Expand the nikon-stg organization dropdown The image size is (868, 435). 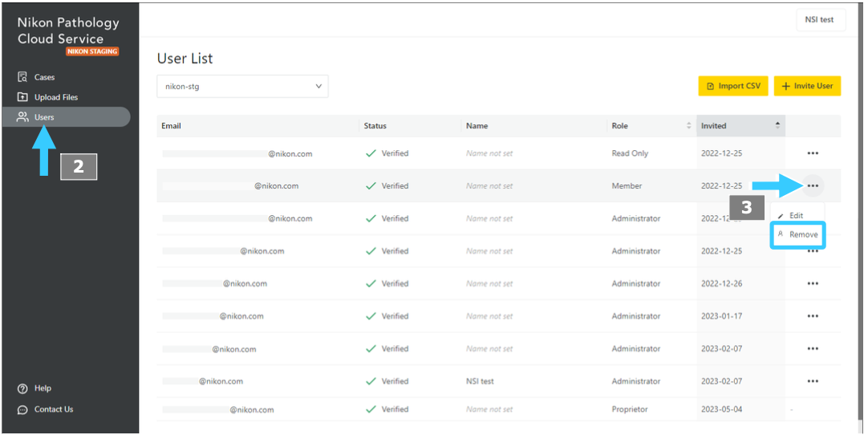tap(242, 87)
